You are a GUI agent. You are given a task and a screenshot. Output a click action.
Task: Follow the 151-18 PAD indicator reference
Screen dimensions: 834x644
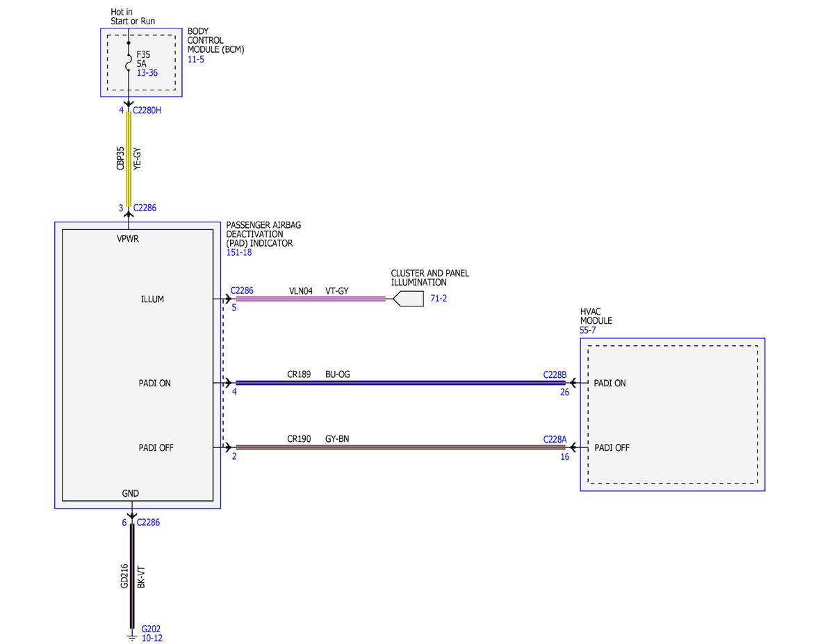(x=239, y=252)
